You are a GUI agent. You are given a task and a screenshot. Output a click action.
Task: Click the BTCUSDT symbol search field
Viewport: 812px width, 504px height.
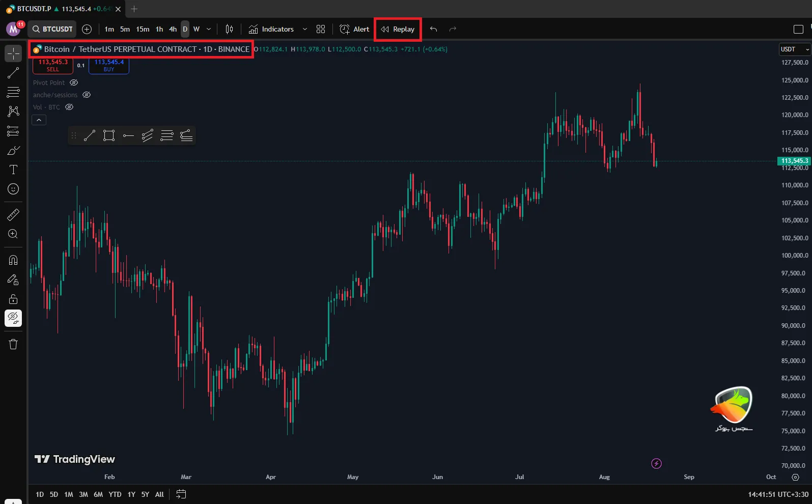coord(53,29)
